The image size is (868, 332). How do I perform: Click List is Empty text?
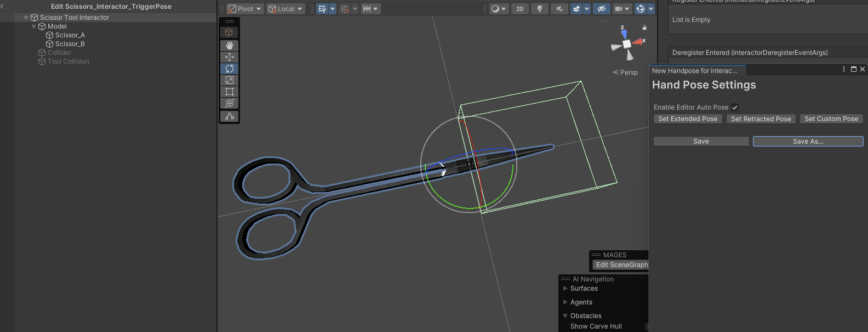point(691,20)
